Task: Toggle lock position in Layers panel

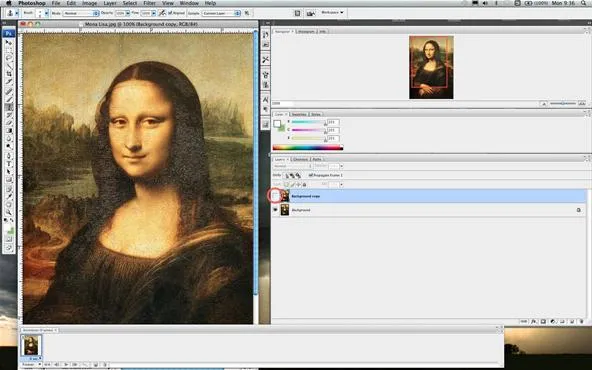Action: (x=298, y=185)
